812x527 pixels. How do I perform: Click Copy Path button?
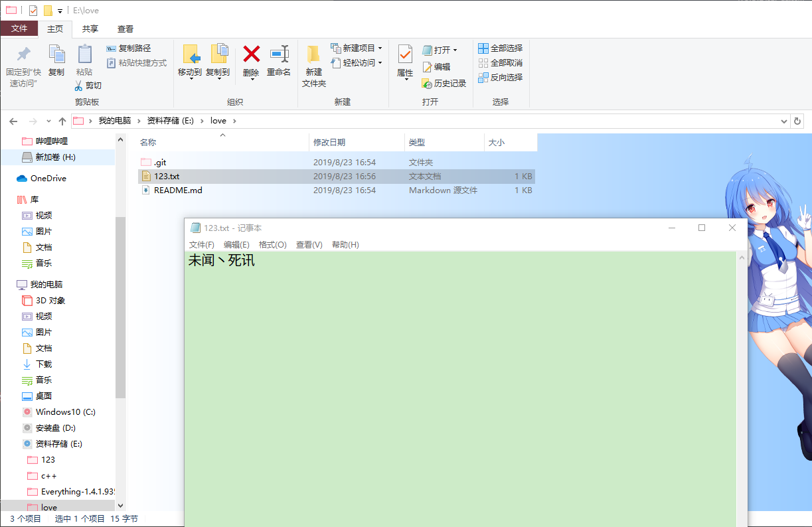click(x=129, y=48)
